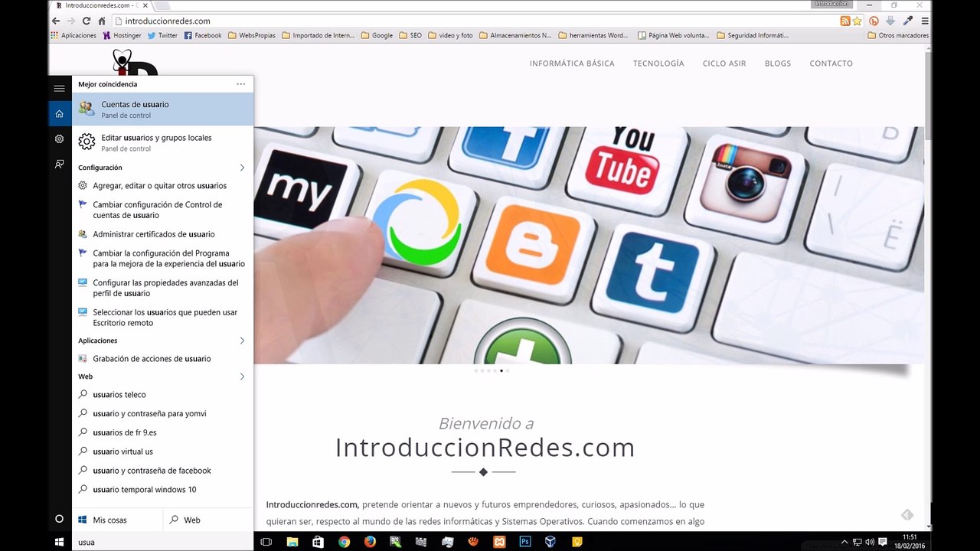
Task: Open Cuentas de usuario best match
Action: point(162,109)
